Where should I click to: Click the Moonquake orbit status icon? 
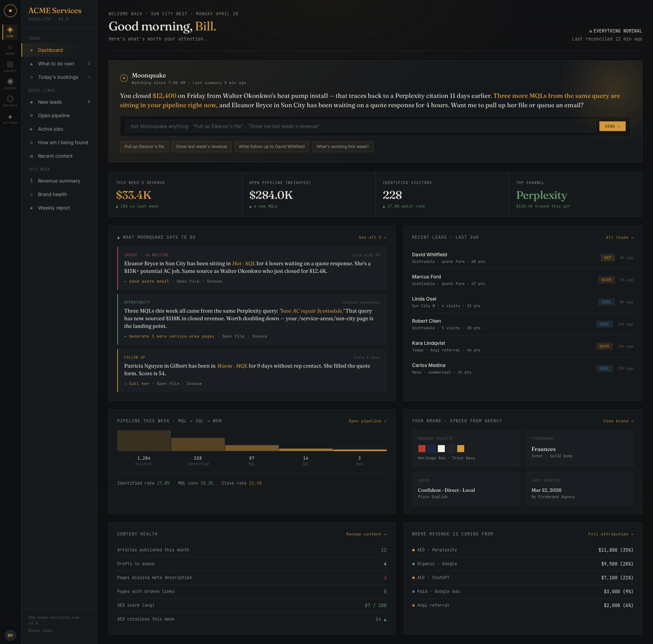coord(124,78)
